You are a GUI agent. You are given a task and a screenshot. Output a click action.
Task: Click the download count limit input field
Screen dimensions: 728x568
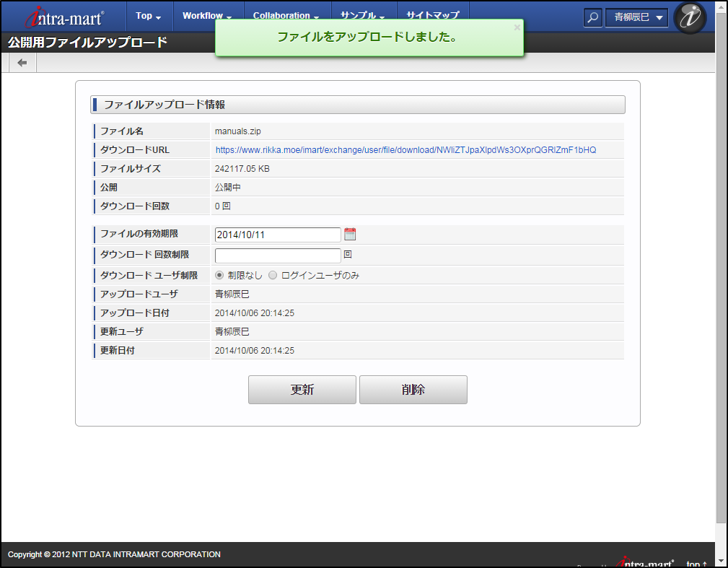[278, 255]
